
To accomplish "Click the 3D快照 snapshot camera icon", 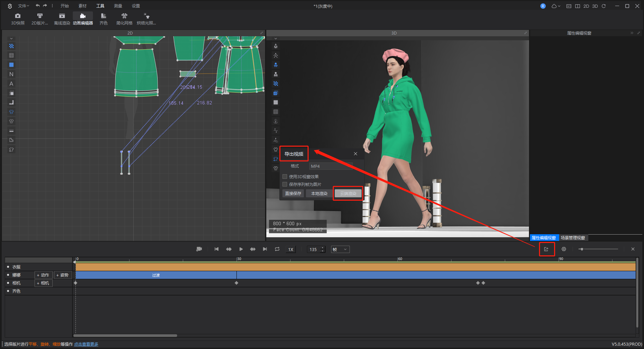I will coord(18,16).
